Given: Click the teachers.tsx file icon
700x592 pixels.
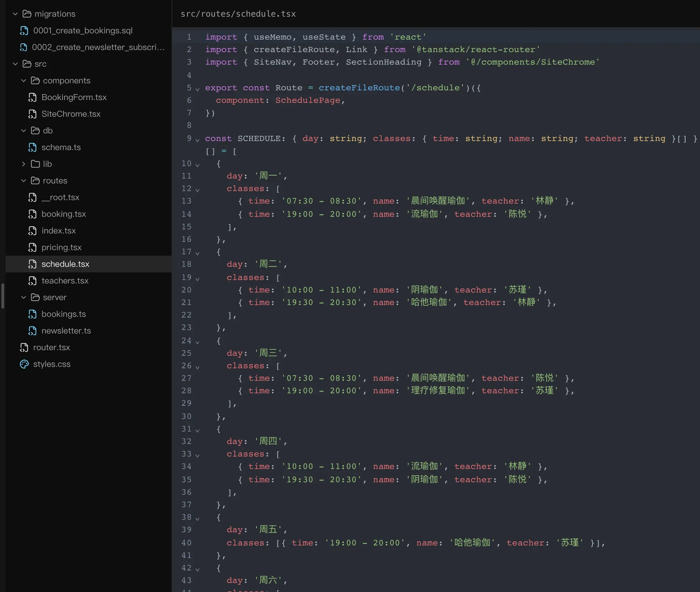Looking at the screenshot, I should point(32,281).
